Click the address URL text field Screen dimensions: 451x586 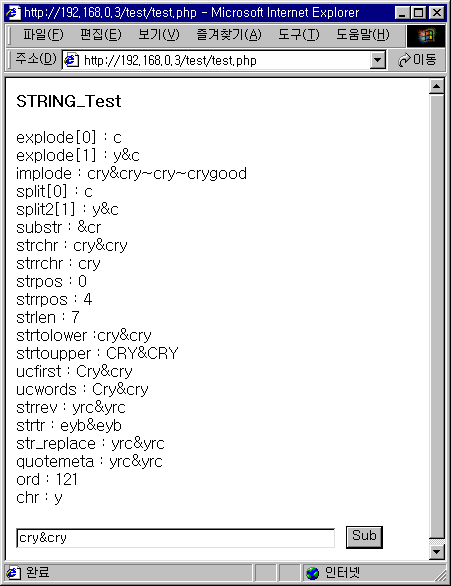pyautogui.click(x=217, y=60)
